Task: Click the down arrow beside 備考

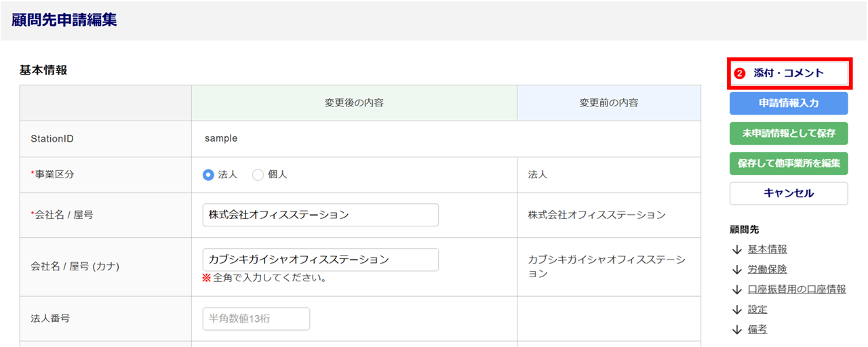Action: (737, 330)
